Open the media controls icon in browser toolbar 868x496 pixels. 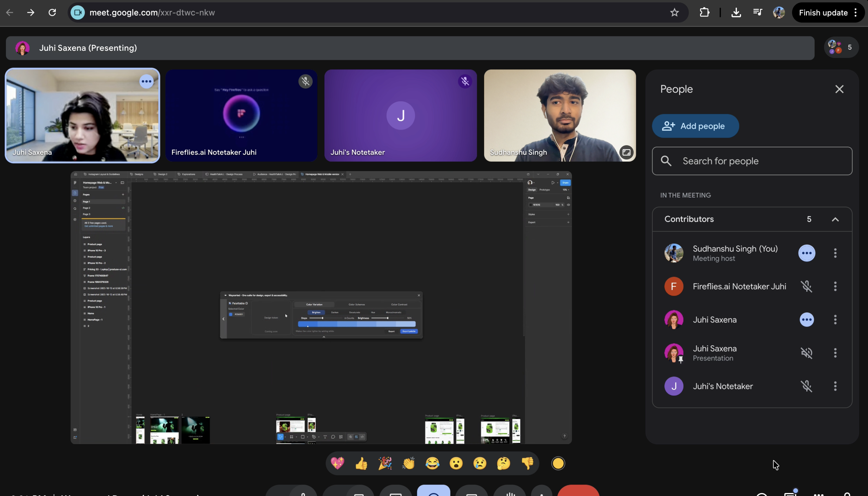[757, 13]
